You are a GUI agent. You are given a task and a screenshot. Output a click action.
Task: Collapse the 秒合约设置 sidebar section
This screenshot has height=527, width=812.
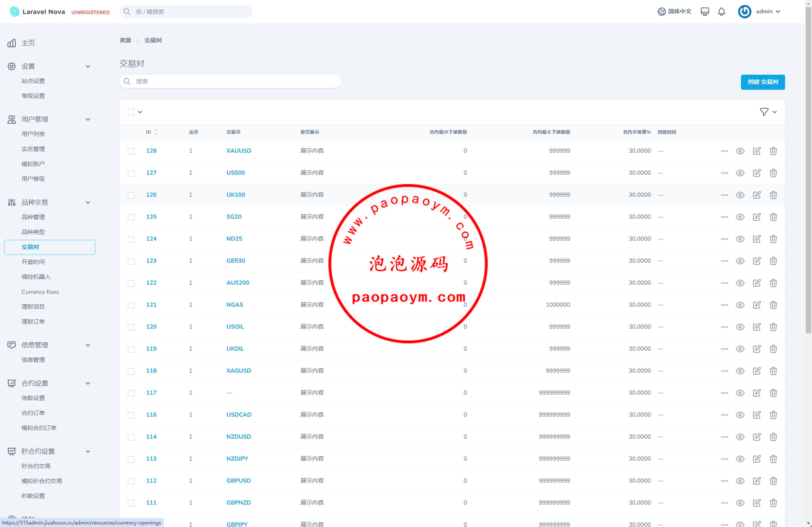pos(88,451)
